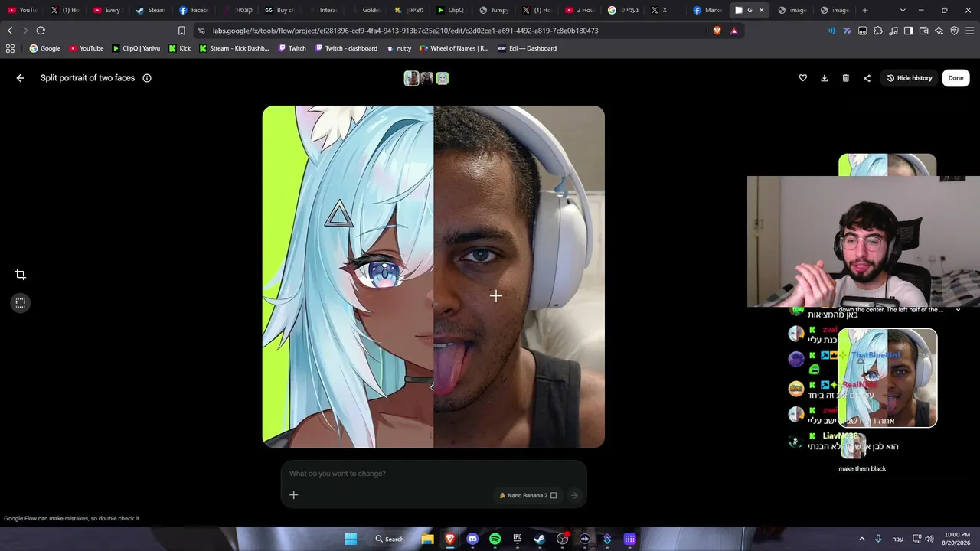Open the Google bookmark
The width and height of the screenshot is (980, 551).
click(45, 48)
